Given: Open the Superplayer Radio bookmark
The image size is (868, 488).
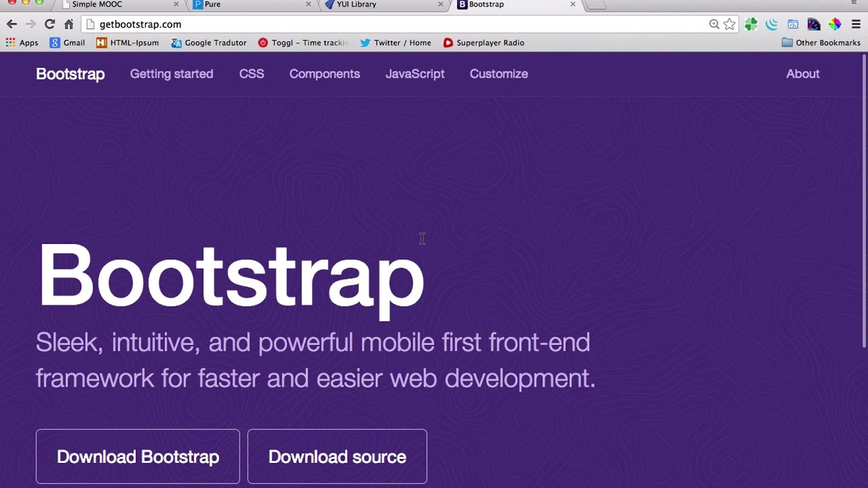Looking at the screenshot, I should coord(484,43).
